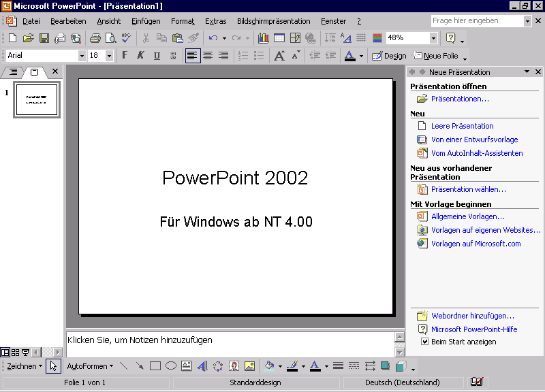This screenshot has width=545, height=392.
Task: Toggle text Shadow formatting
Action: [173, 56]
